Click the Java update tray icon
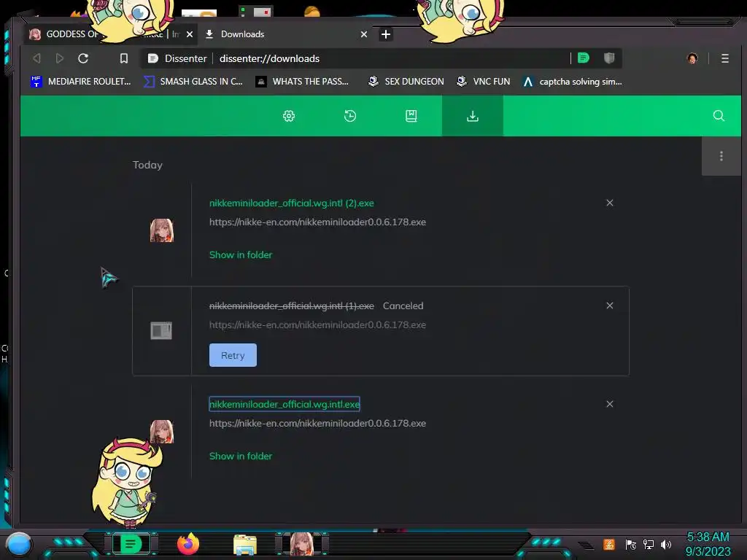The image size is (747, 560). coord(609,544)
